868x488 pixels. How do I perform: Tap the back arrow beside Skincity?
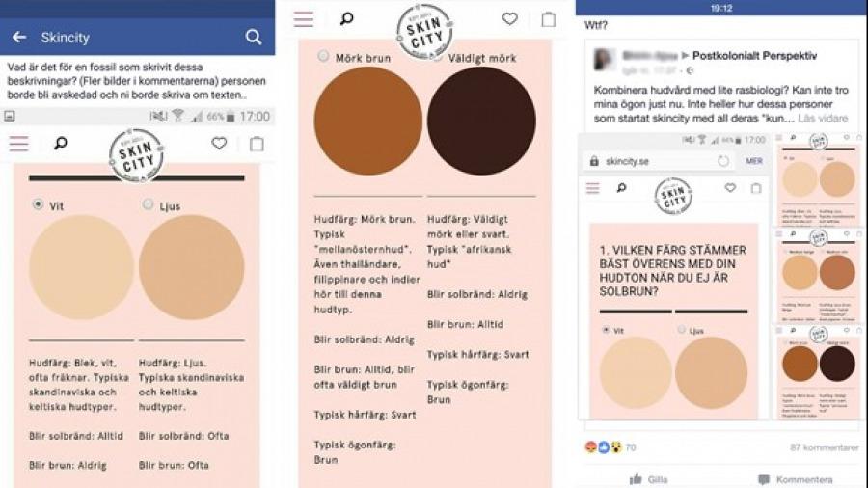pos(19,37)
